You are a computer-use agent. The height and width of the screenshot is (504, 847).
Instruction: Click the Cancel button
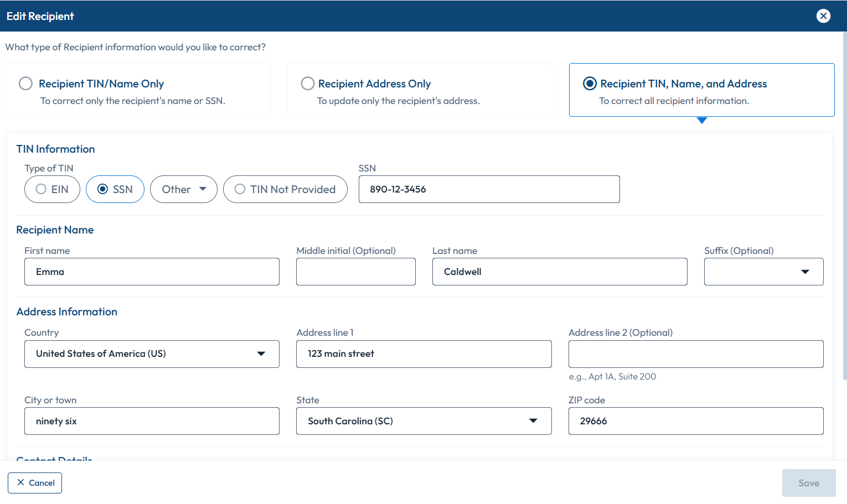coord(34,483)
